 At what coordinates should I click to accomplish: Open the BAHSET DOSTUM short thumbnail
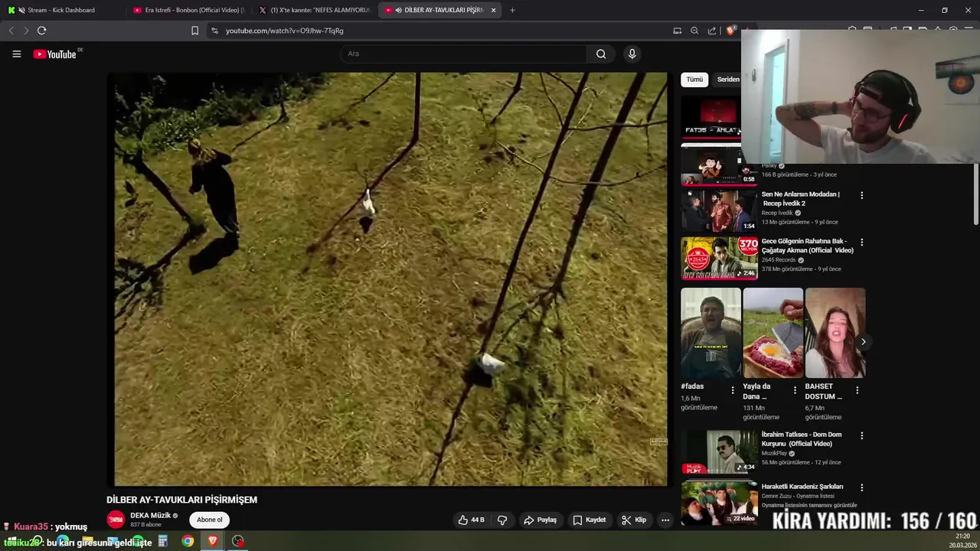tap(835, 333)
